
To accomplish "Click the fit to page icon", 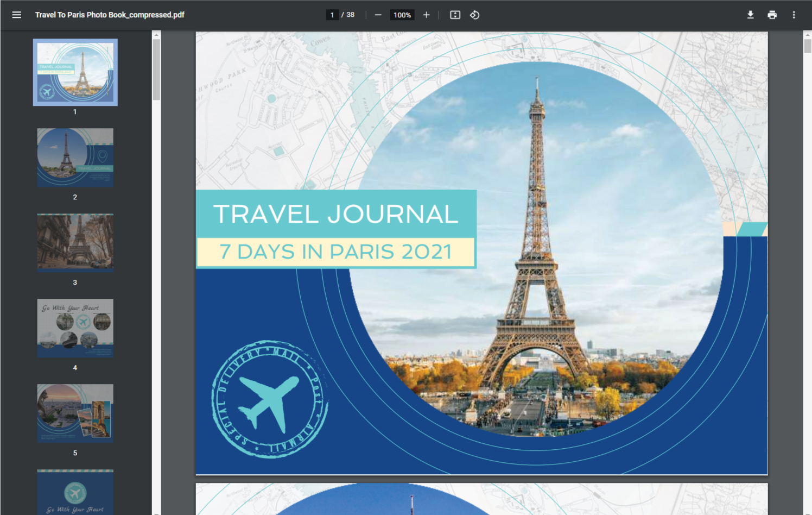I will click(x=455, y=15).
